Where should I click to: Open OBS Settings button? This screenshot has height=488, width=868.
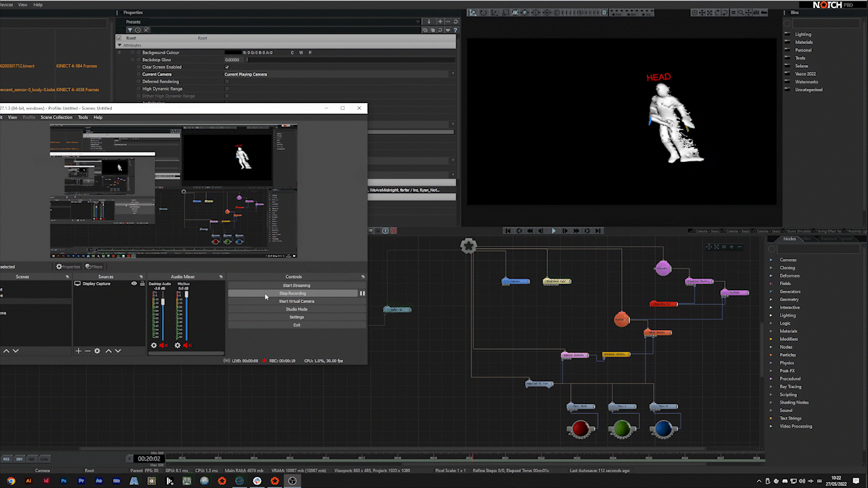(x=296, y=317)
